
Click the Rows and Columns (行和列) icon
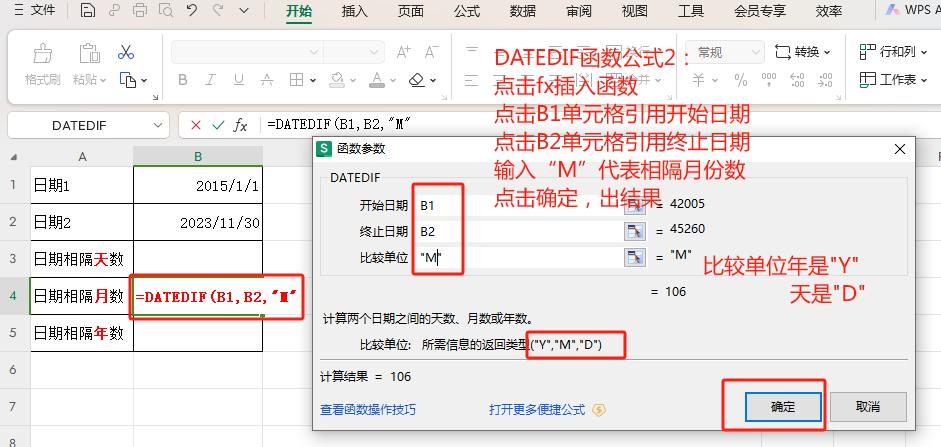click(x=867, y=52)
